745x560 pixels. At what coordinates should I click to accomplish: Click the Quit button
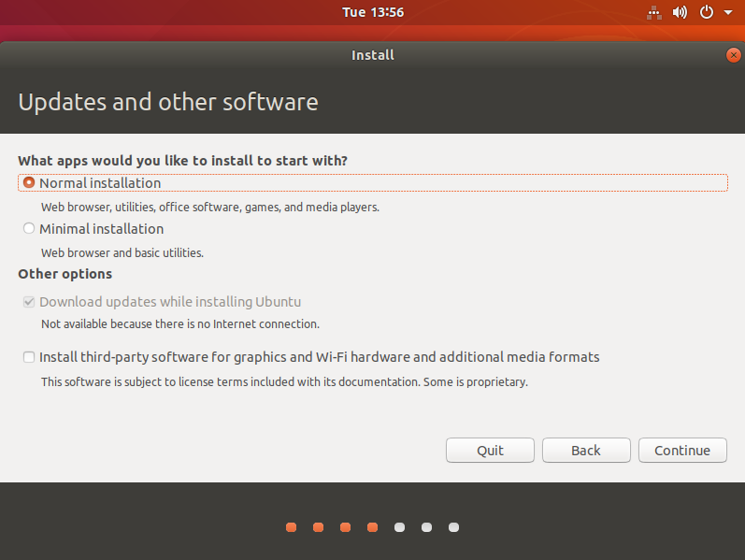(490, 451)
